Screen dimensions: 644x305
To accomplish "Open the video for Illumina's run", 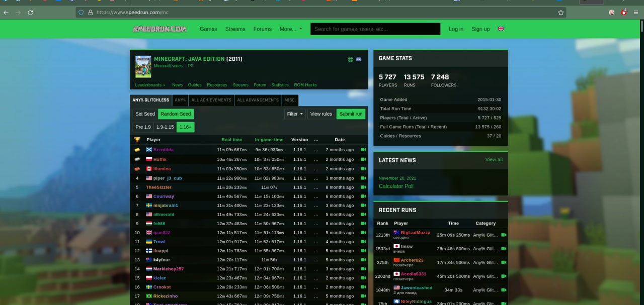I will pos(363,169).
